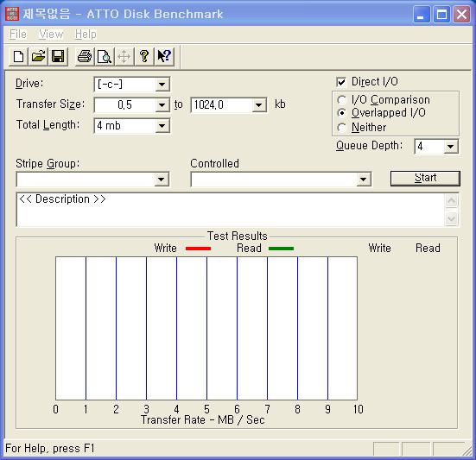Select the Neither radio button
This screenshot has width=476, height=460.
(341, 128)
